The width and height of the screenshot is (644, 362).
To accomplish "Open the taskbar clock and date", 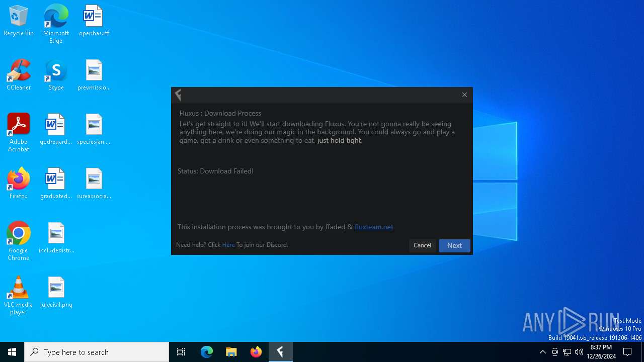I will [601, 352].
